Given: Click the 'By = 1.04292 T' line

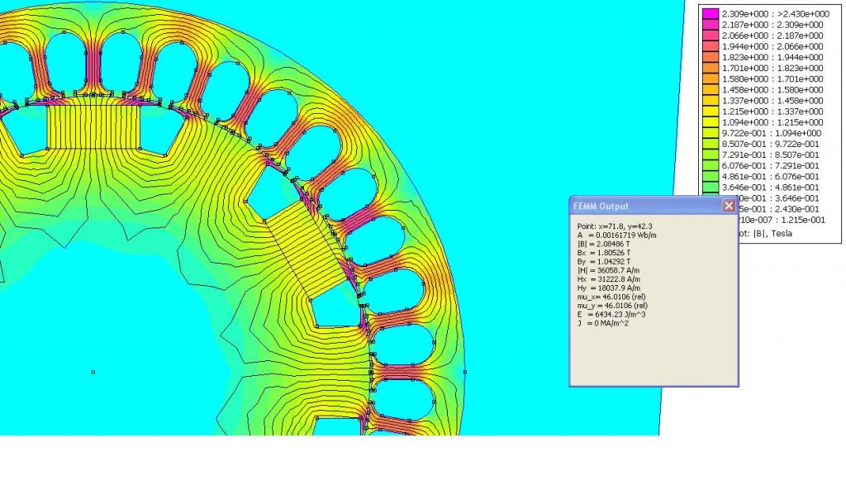Looking at the screenshot, I should 603,262.
